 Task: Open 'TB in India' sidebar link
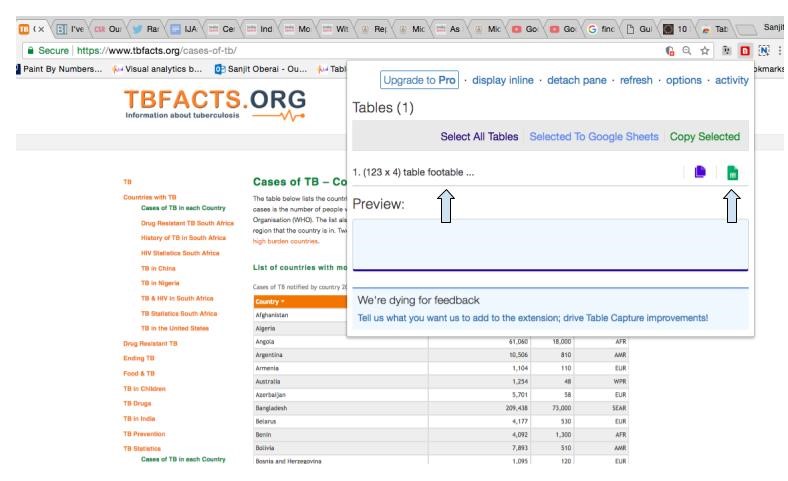pyautogui.click(x=139, y=418)
